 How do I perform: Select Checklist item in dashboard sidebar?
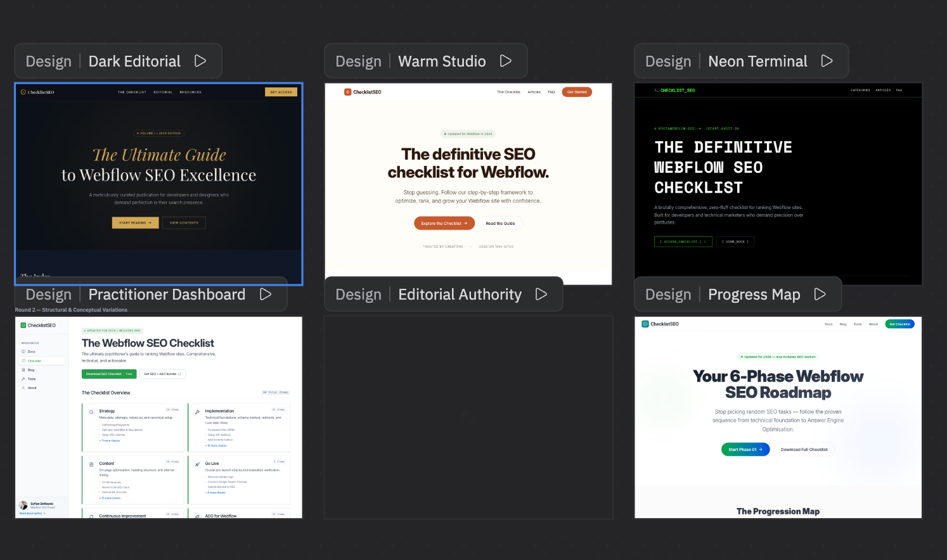click(42, 360)
